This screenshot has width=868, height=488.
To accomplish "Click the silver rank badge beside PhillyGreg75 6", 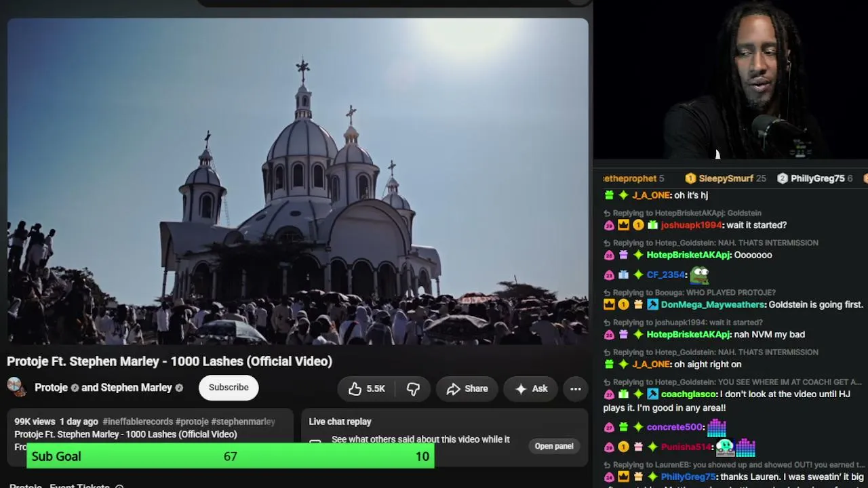I will tap(783, 178).
